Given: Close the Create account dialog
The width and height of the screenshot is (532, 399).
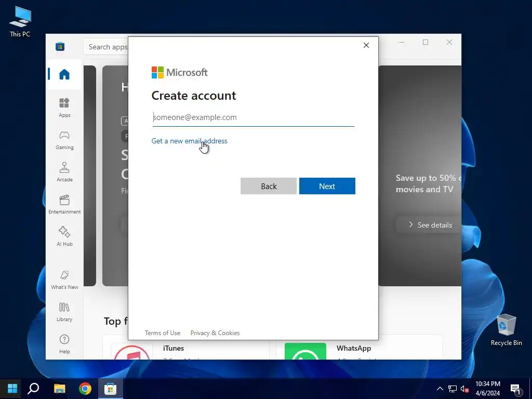Looking at the screenshot, I should [366, 45].
